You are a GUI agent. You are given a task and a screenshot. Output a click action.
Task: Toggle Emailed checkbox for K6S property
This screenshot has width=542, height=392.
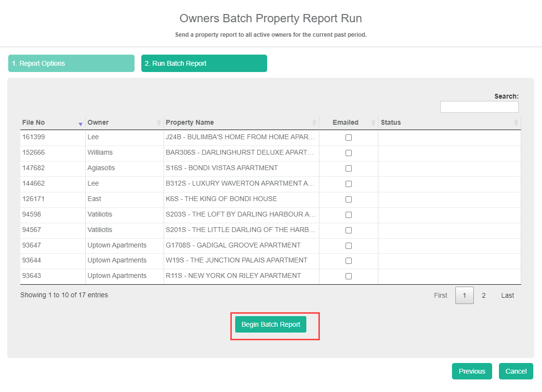pyautogui.click(x=348, y=199)
